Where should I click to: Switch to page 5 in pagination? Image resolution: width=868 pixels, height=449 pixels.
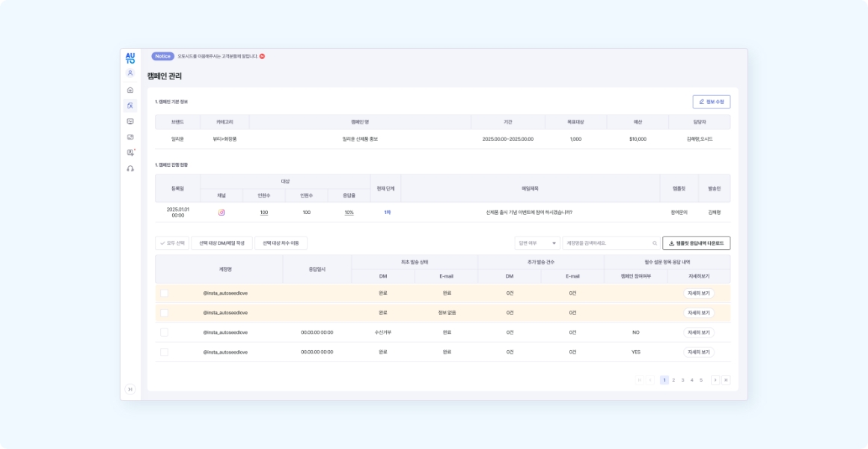pos(701,380)
